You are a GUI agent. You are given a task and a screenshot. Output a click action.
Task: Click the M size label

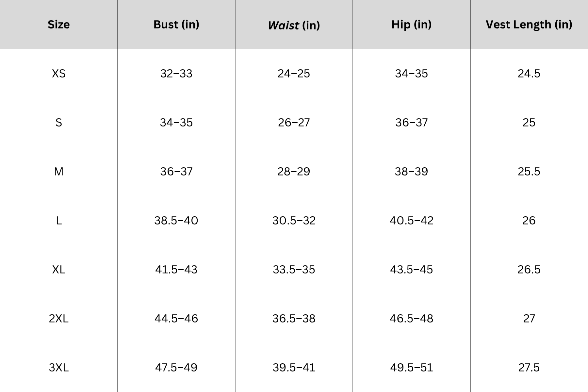pyautogui.click(x=59, y=171)
